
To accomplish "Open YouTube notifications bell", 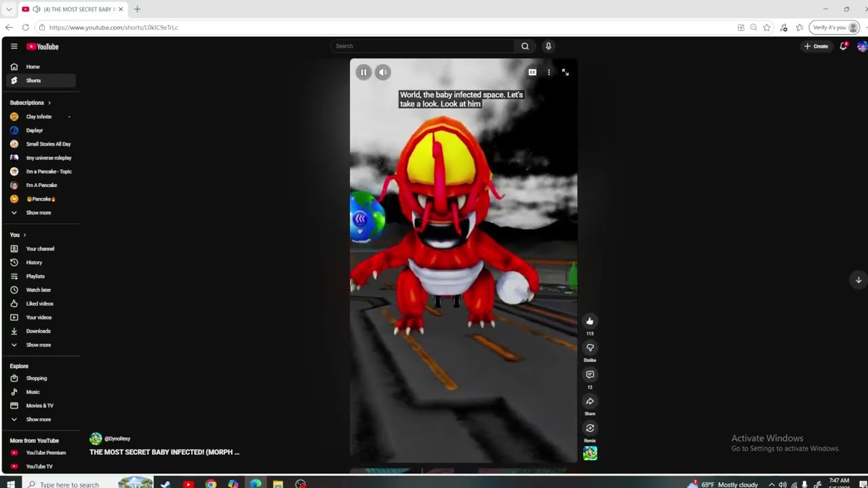I will 844,46.
